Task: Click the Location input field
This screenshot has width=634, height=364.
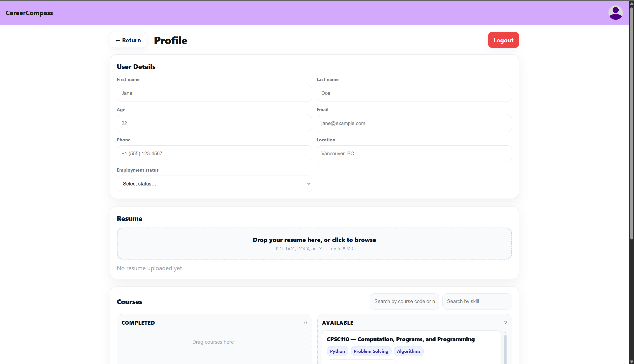Action: tap(414, 154)
